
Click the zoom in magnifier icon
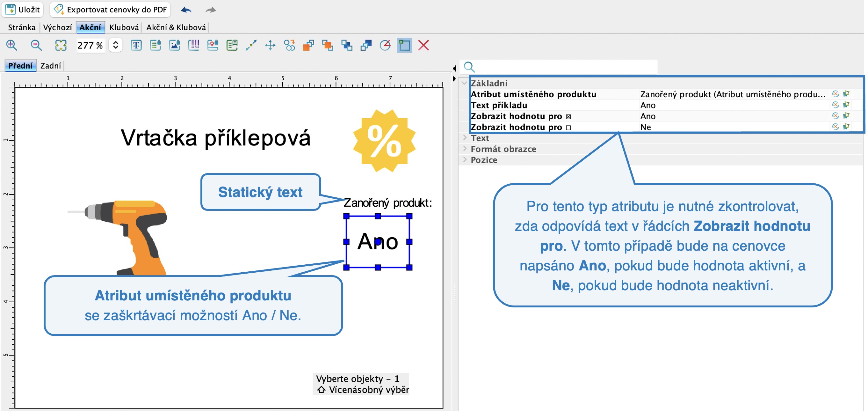pyautogui.click(x=12, y=45)
